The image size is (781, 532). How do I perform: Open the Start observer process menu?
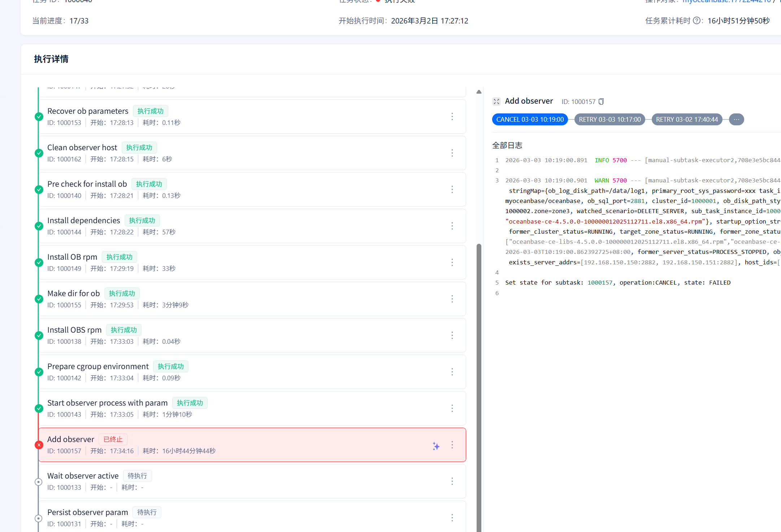452,408
